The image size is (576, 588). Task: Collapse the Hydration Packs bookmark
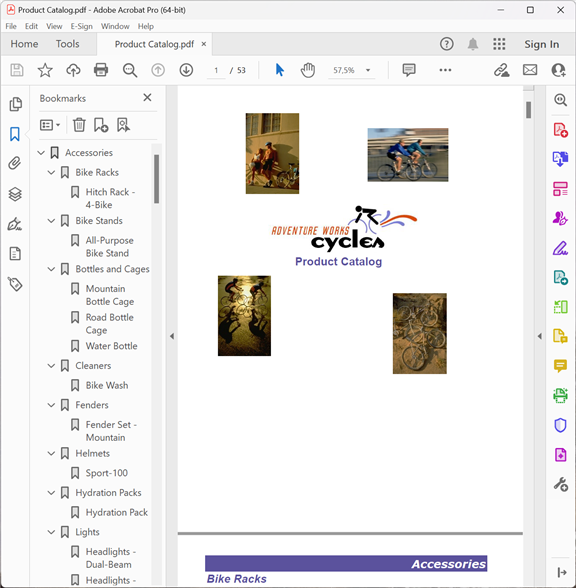(x=51, y=493)
